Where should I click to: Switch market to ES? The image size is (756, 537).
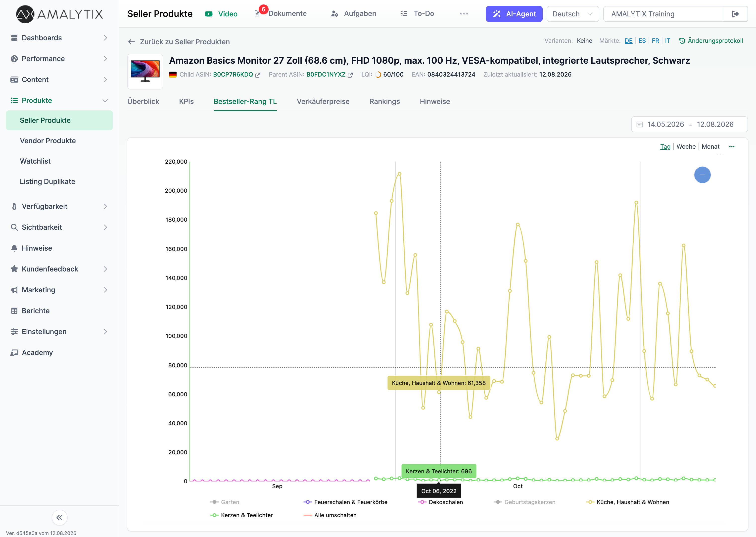click(x=642, y=41)
